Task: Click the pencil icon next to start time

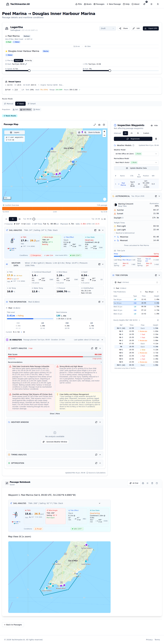Action: 26,64
